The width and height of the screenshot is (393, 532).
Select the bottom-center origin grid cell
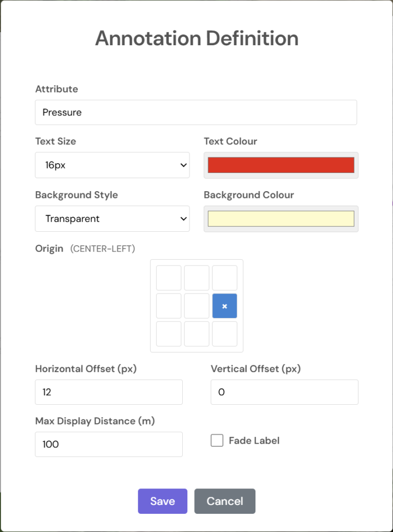pos(197,334)
